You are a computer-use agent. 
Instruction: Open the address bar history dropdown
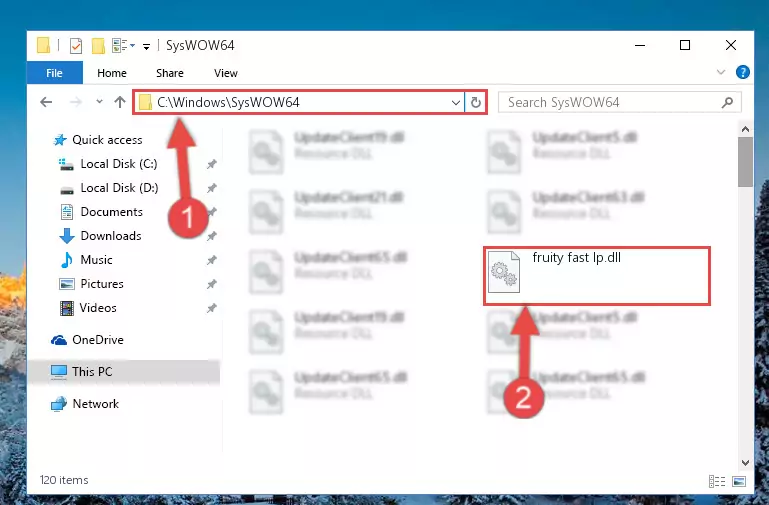click(x=456, y=102)
